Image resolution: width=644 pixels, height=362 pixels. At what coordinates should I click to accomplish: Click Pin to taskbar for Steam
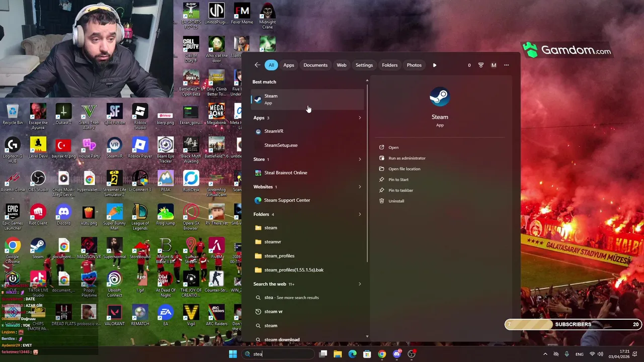point(400,190)
